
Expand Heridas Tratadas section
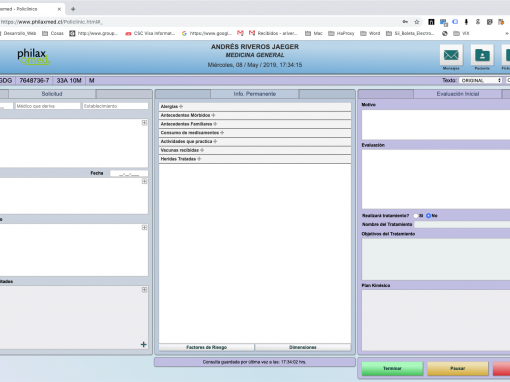[199, 159]
